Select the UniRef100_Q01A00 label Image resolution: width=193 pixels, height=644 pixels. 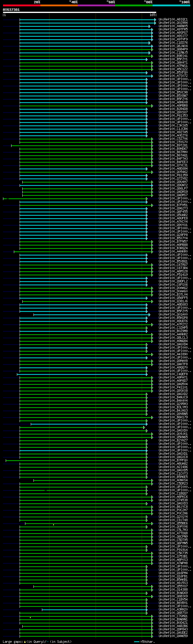coord(173,314)
